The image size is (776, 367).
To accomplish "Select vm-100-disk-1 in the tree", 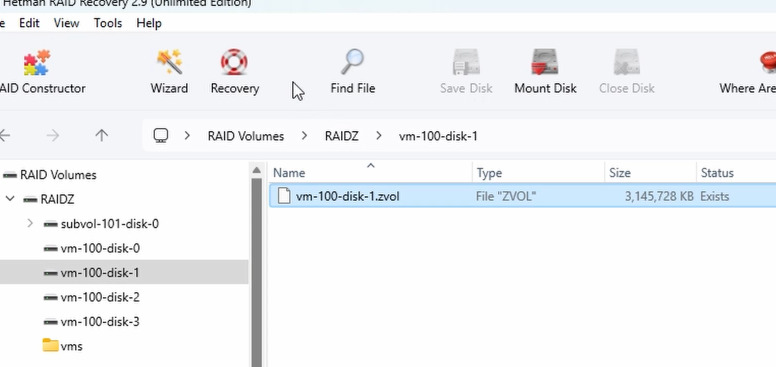I will point(100,273).
